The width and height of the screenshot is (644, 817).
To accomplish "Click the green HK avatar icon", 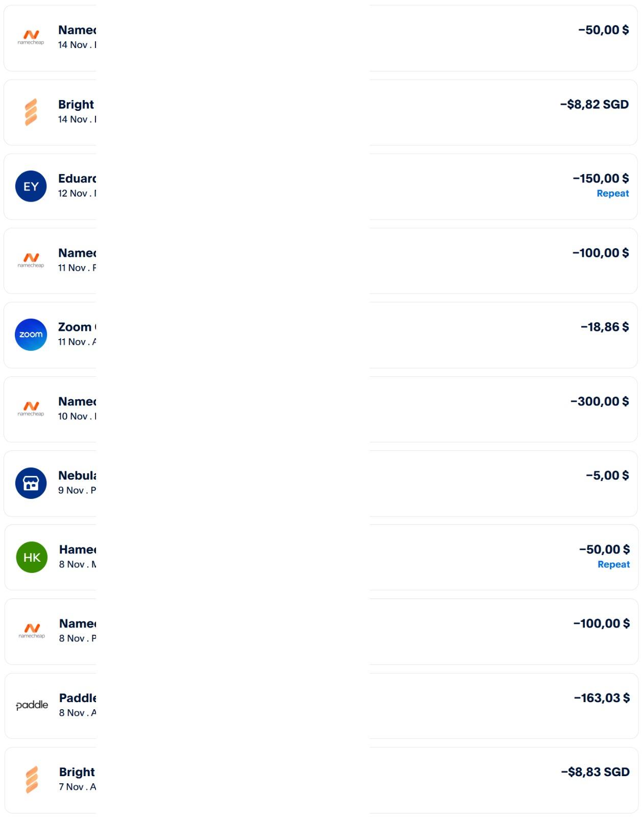I will 32,557.
